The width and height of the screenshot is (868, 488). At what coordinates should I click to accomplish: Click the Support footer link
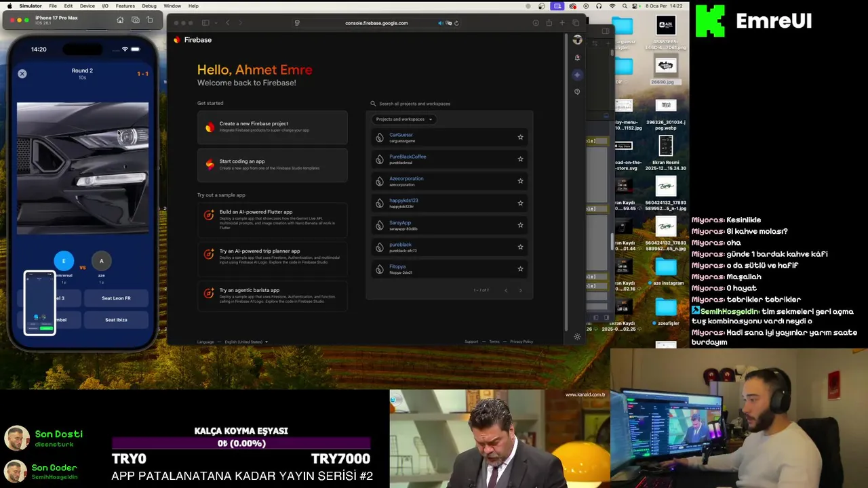coord(471,342)
